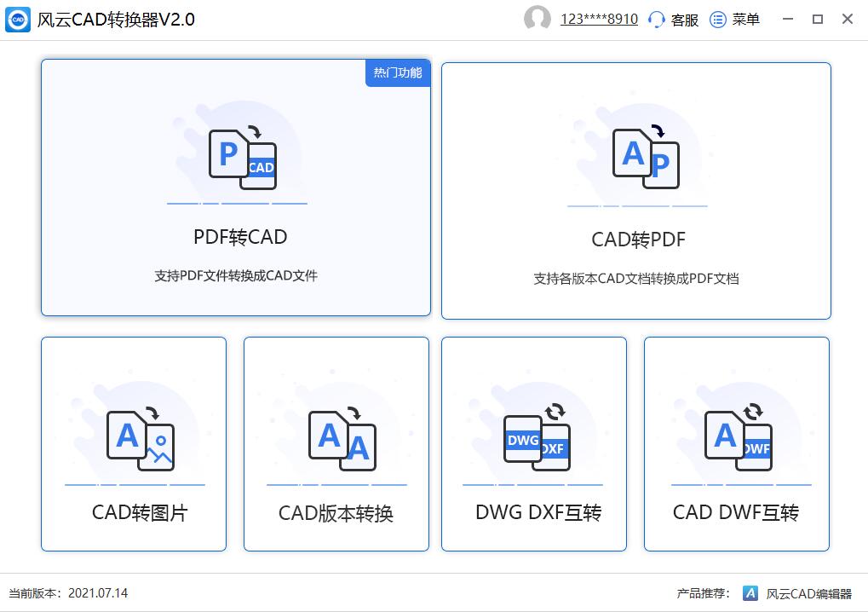Open the CAD转PDF feature card
Image resolution: width=868 pixels, height=612 pixels.
[x=636, y=189]
